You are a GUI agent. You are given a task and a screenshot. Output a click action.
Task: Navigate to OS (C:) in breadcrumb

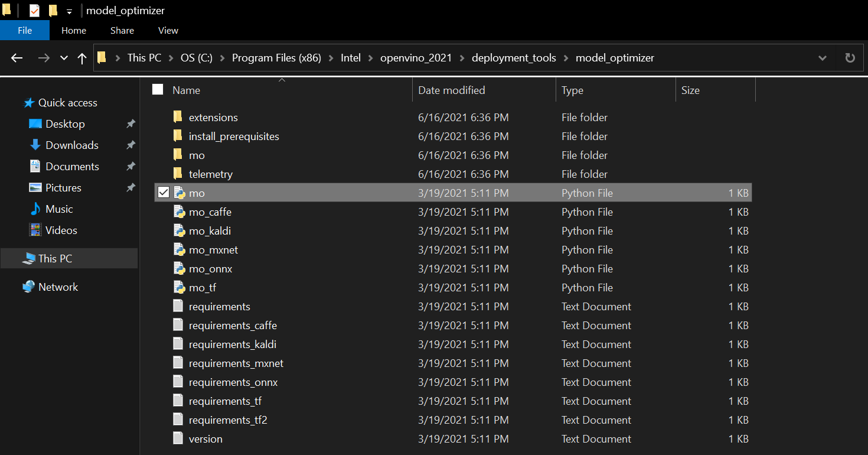(197, 58)
